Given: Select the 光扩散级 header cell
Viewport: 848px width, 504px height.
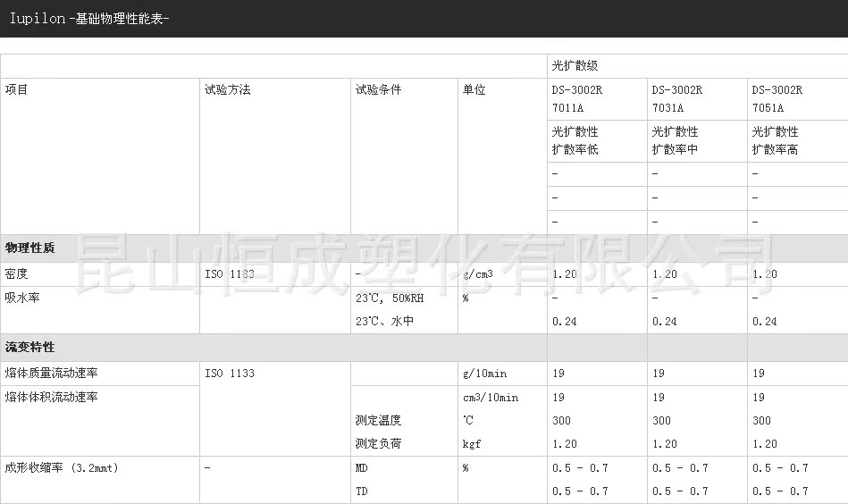Looking at the screenshot, I should 575,66.
